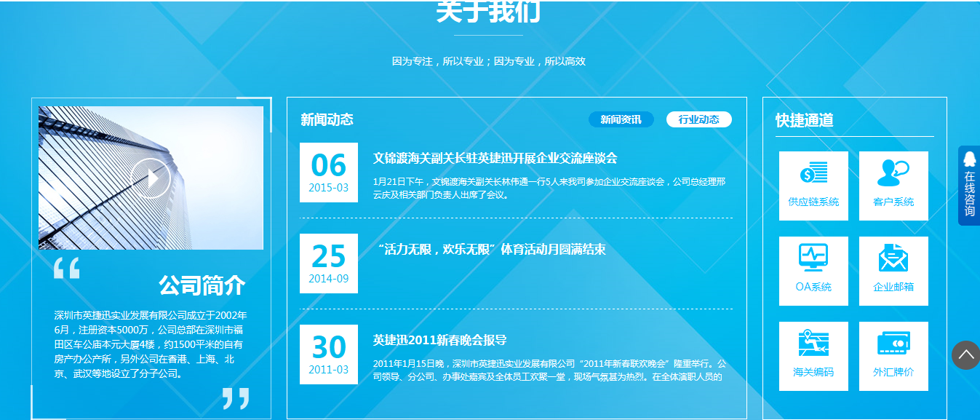The height and width of the screenshot is (420, 980).
Task: Open the 外汇牌价 exchange rate icon
Action: click(893, 356)
